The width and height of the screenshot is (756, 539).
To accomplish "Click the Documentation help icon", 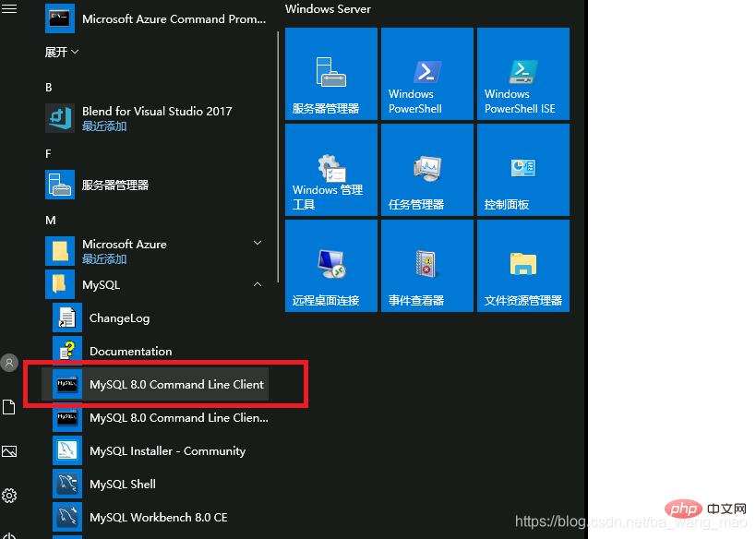I will tap(67, 351).
